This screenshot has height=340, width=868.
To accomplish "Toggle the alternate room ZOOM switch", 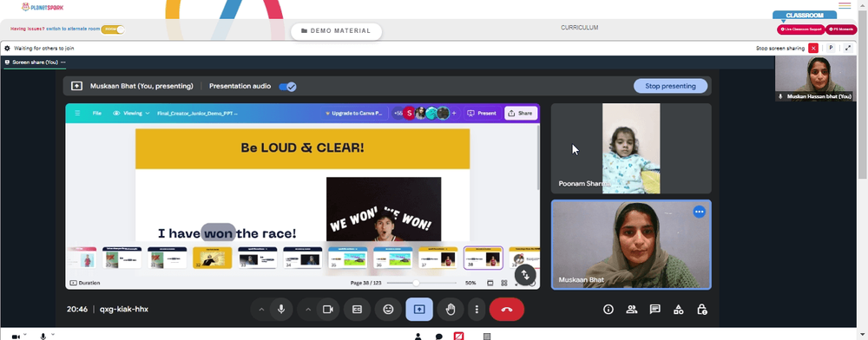I will (x=112, y=29).
